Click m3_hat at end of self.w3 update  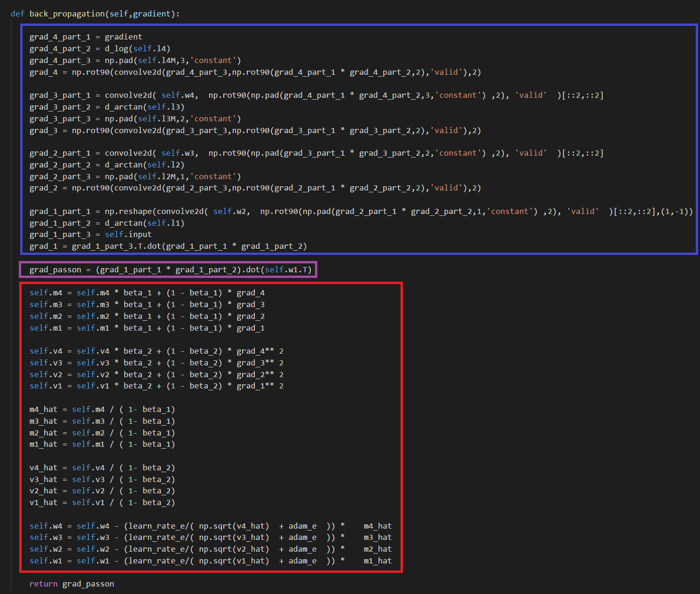[x=378, y=537]
